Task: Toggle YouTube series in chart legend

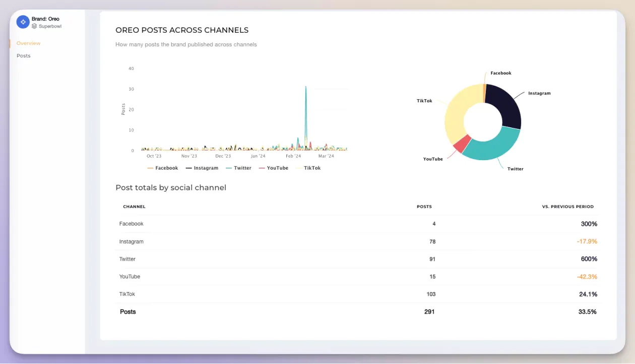Action: (273, 168)
